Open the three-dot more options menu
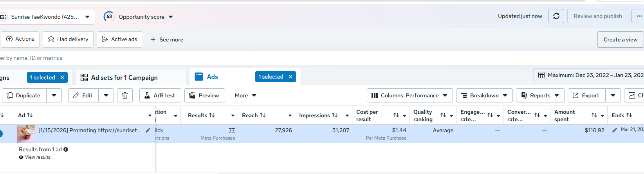Screen dimensions: 644x174 (x=639, y=16)
